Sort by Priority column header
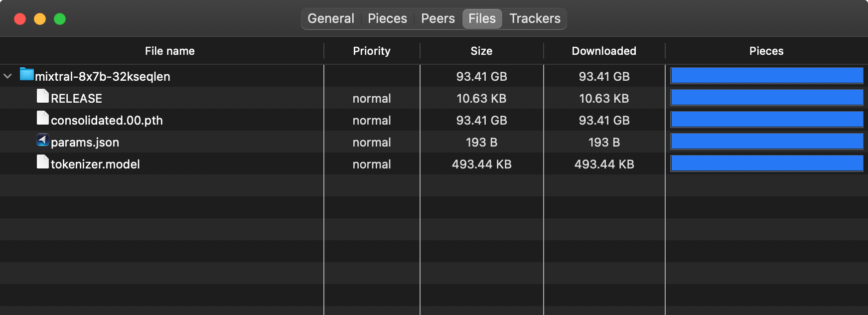This screenshot has width=868, height=315. [372, 51]
